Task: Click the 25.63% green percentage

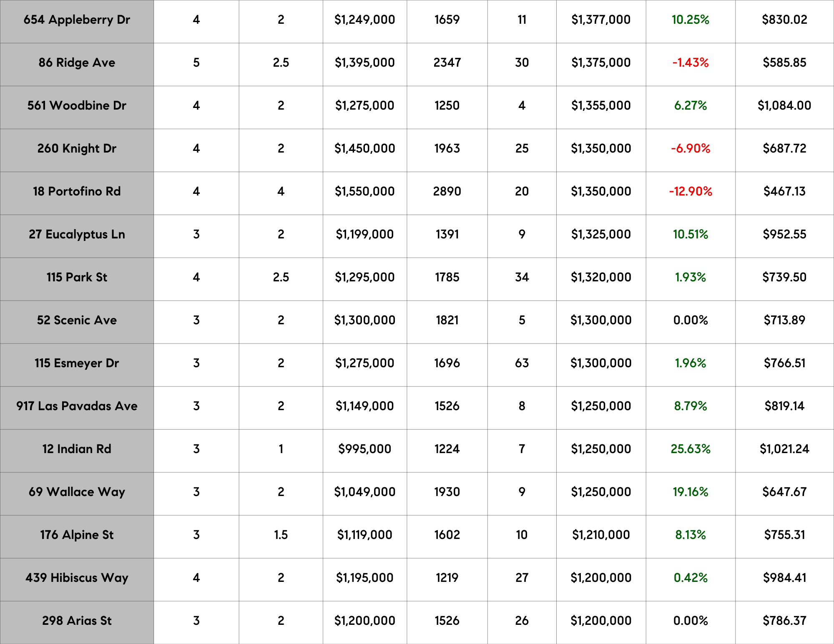Action: tap(690, 449)
